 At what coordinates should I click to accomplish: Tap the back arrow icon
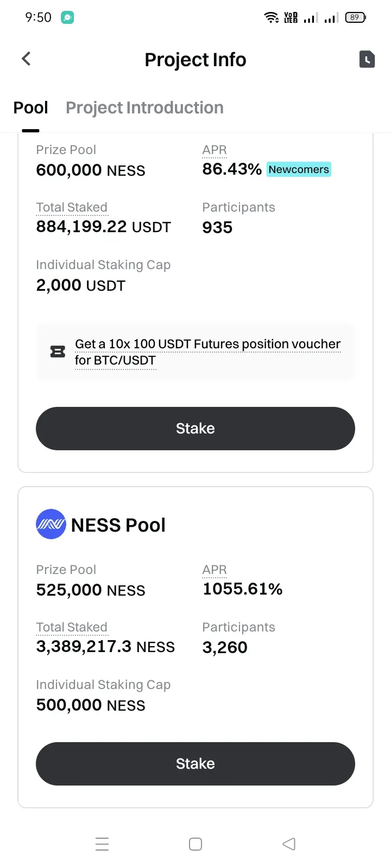26,59
